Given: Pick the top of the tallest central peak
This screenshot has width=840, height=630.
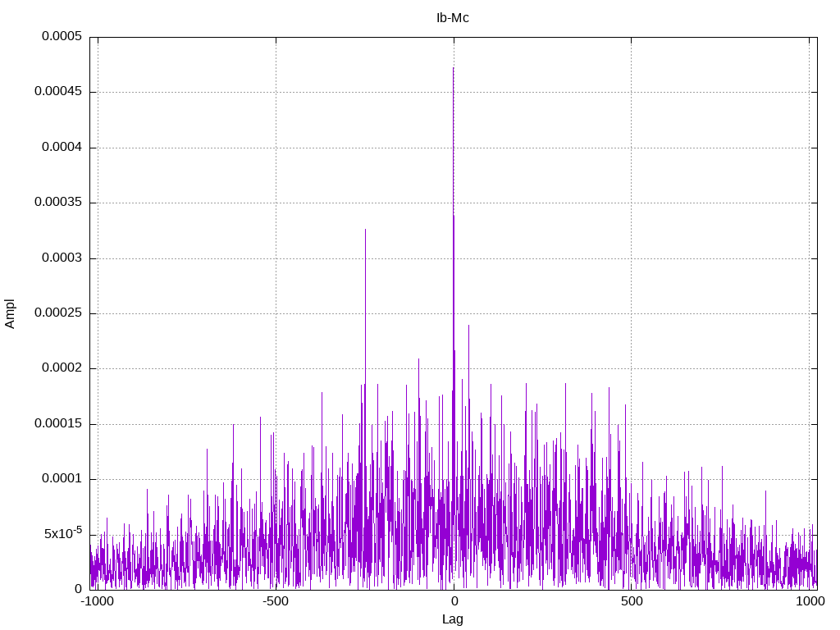Looking at the screenshot, I should pos(453,68).
